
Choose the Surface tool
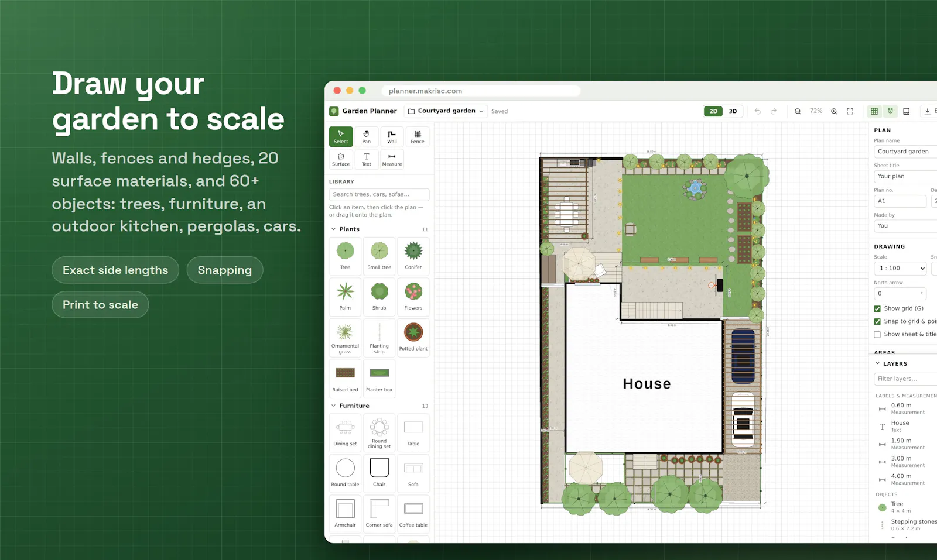click(341, 159)
